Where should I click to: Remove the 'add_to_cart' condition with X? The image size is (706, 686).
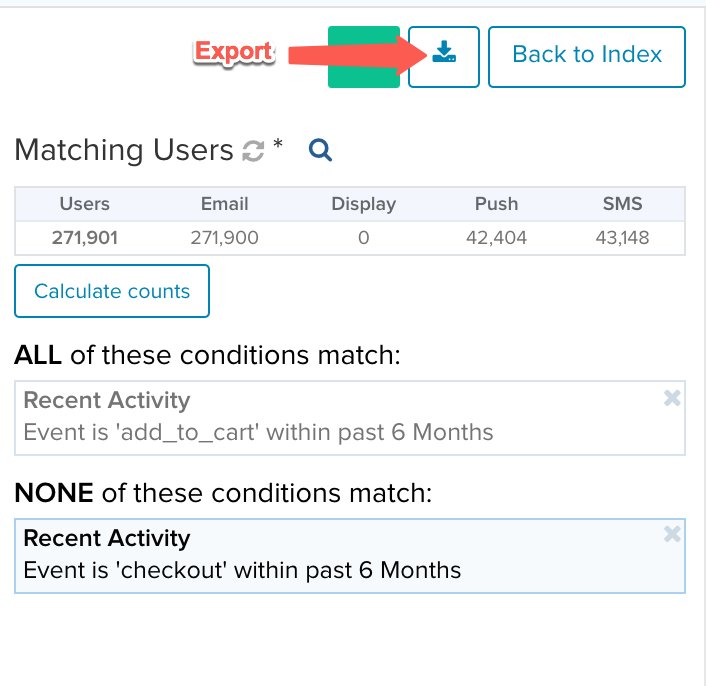672,398
